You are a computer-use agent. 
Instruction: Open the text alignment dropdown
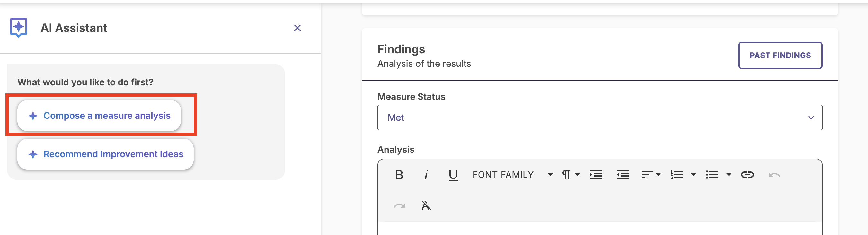click(x=651, y=175)
